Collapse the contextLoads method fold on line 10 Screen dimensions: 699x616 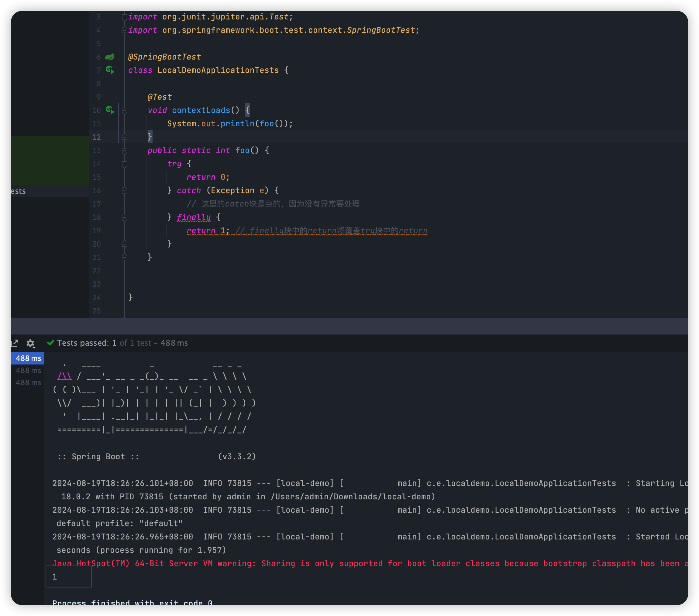125,111
